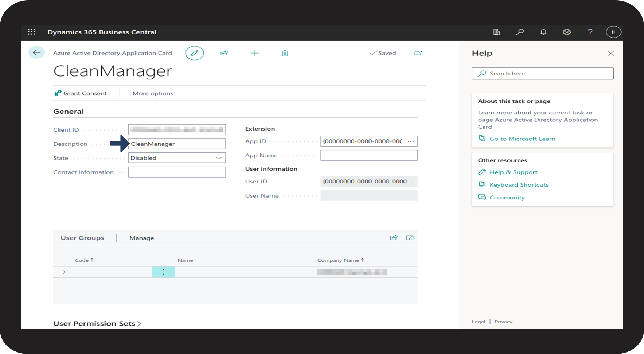Delete the record with trash icon
Image resolution: width=644 pixels, height=354 pixels.
[x=285, y=53]
